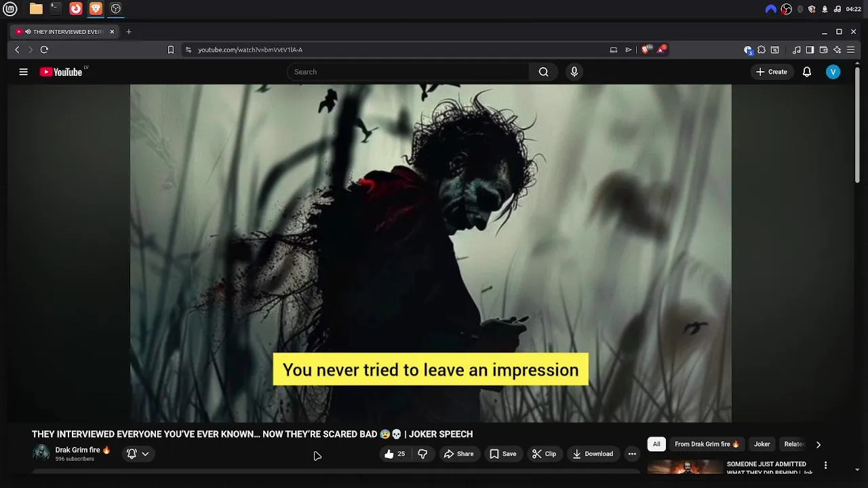This screenshot has height=488, width=868.
Task: Launch the terminal from the panel
Action: [x=56, y=9]
